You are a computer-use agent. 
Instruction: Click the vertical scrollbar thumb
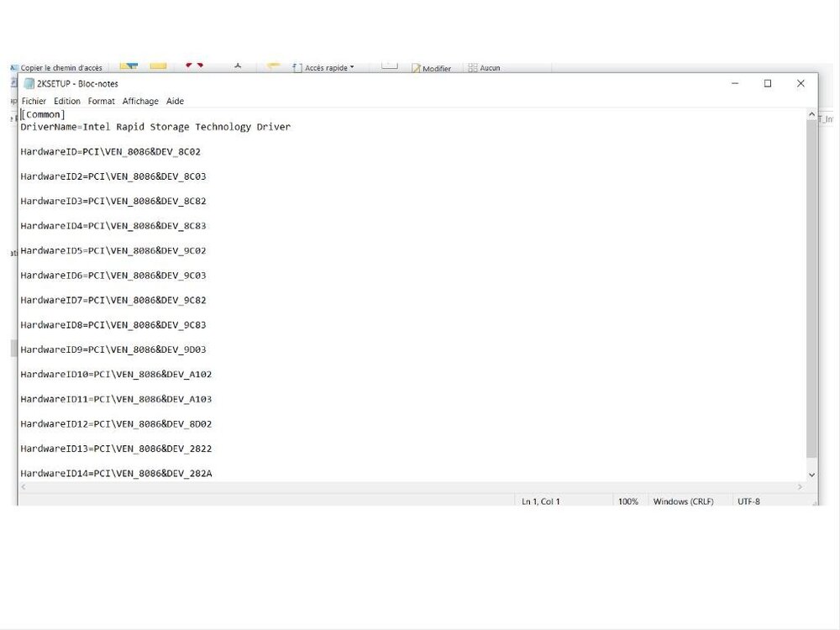811,286
